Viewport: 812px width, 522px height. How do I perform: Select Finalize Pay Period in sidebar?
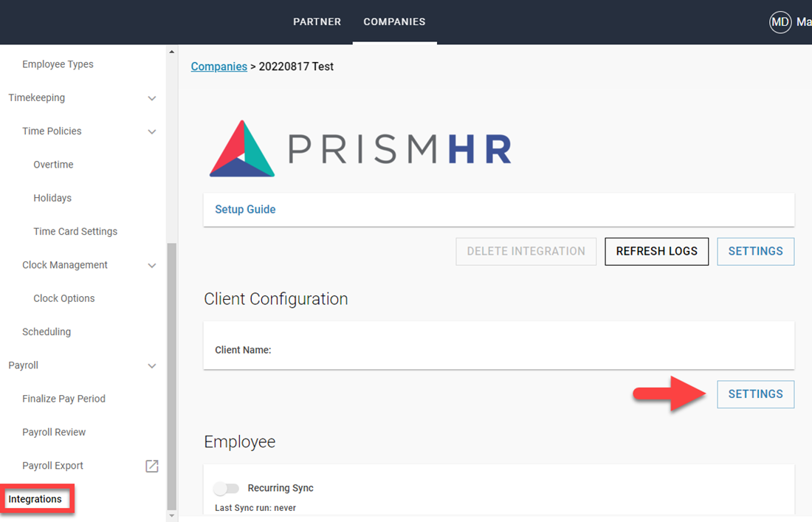click(x=63, y=398)
